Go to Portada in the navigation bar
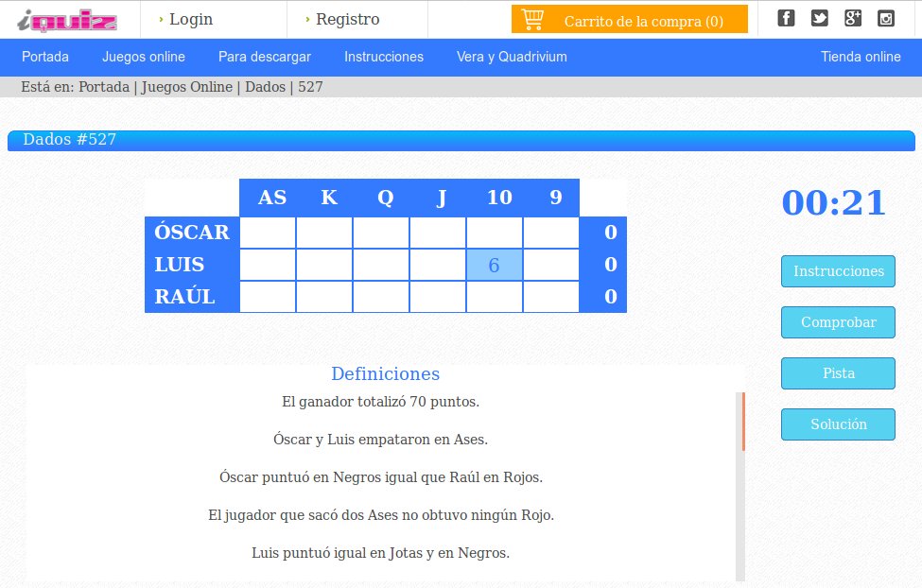922x588 pixels. coord(45,57)
